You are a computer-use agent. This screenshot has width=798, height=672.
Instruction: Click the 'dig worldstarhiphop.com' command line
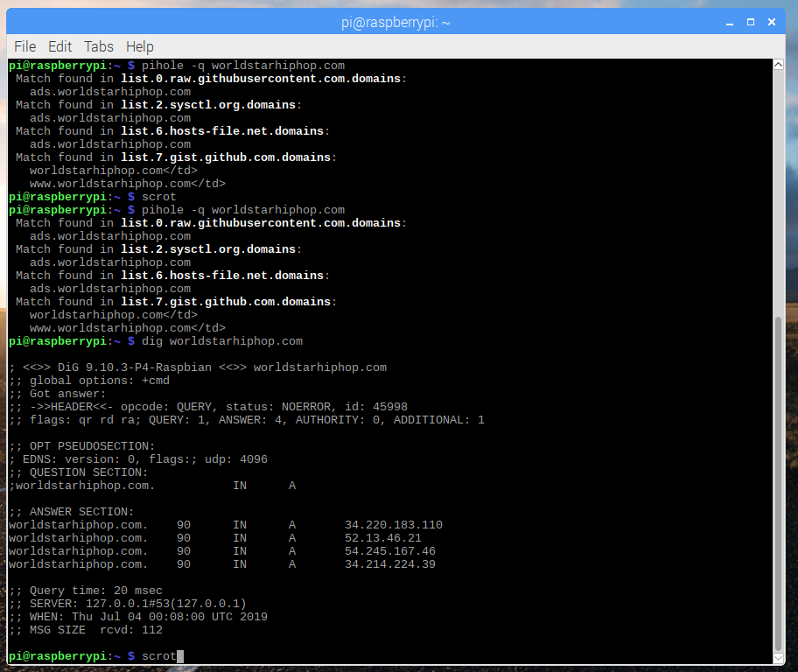pyautogui.click(x=222, y=341)
